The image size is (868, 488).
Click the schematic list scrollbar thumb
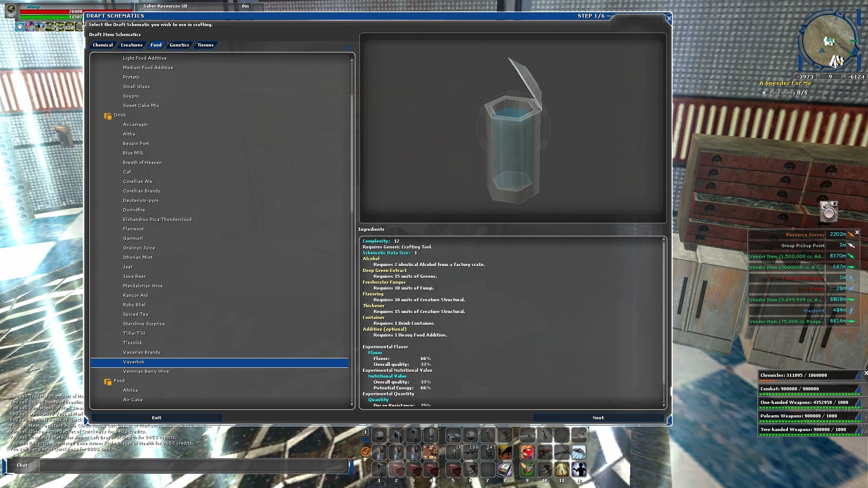[x=352, y=154]
